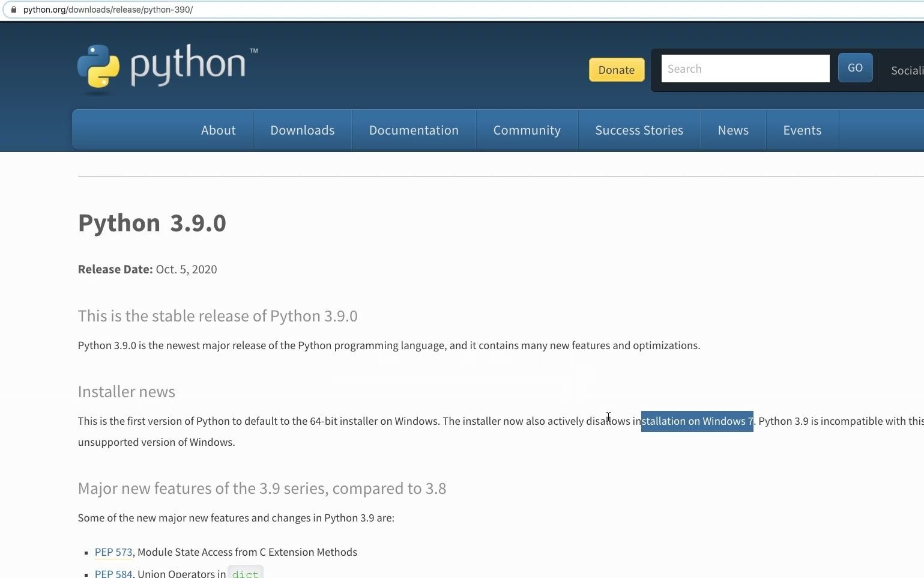Click the Donate button
The width and height of the screenshot is (924, 578).
click(x=617, y=70)
